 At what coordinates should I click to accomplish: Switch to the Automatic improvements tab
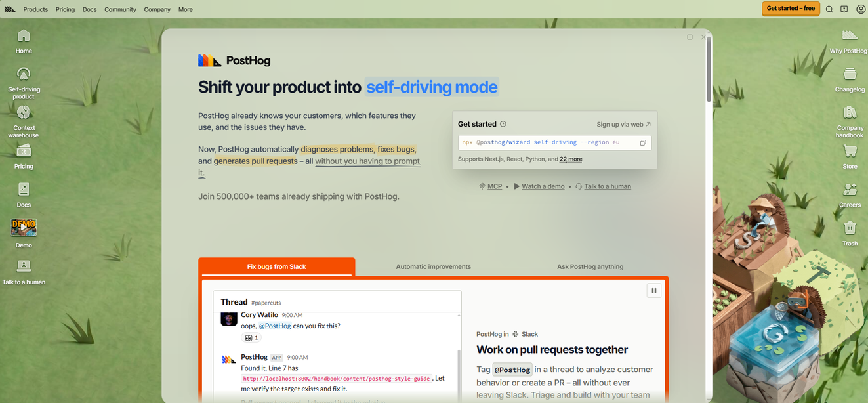point(433,266)
